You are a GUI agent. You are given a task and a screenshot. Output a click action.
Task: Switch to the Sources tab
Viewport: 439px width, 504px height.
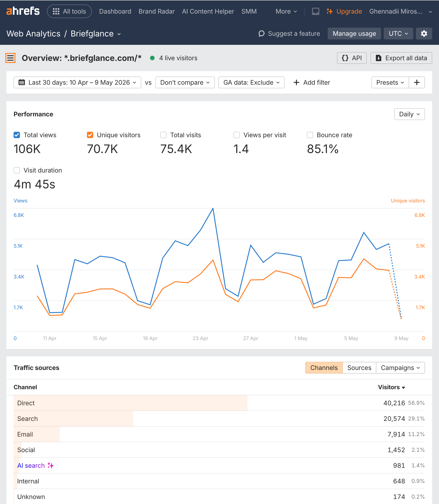coord(359,368)
